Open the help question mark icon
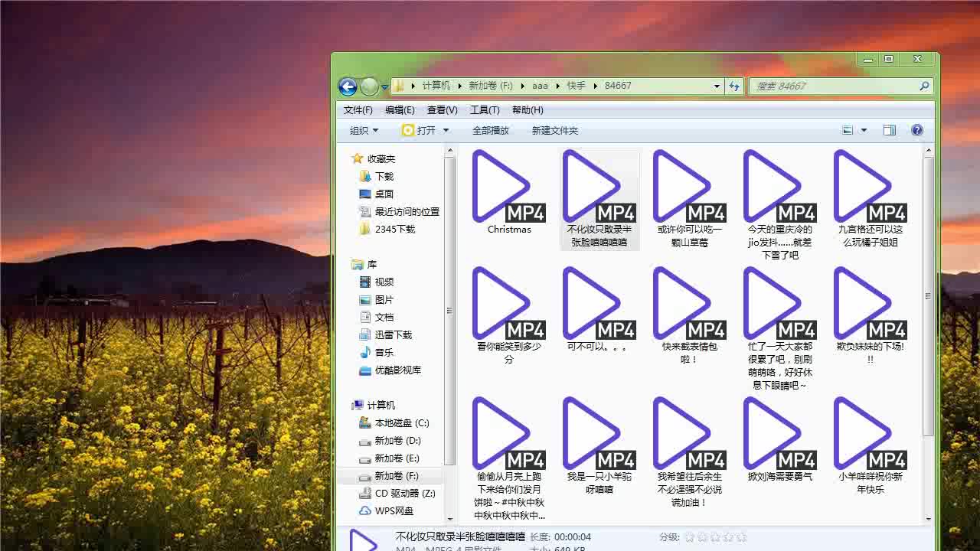The image size is (980, 551). click(917, 130)
